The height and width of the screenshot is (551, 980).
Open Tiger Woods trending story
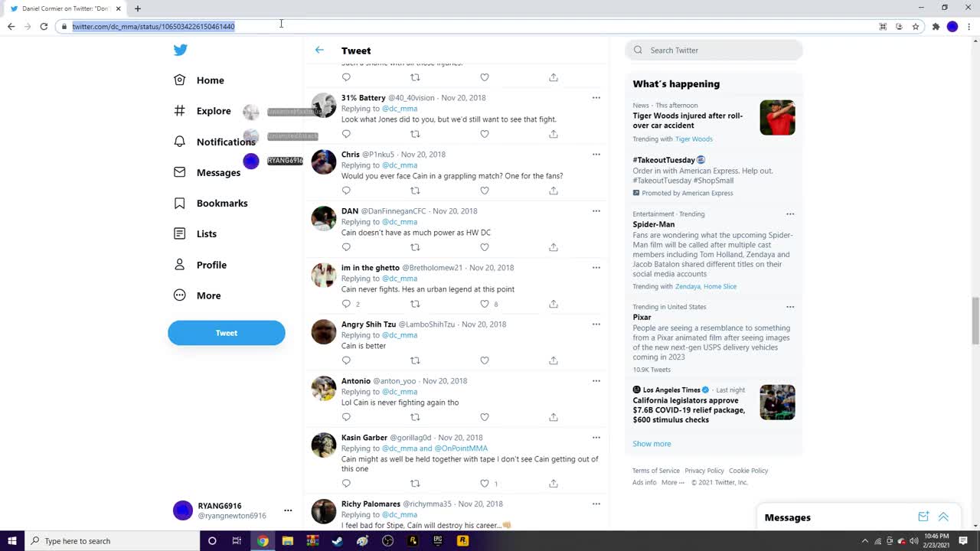(x=688, y=121)
